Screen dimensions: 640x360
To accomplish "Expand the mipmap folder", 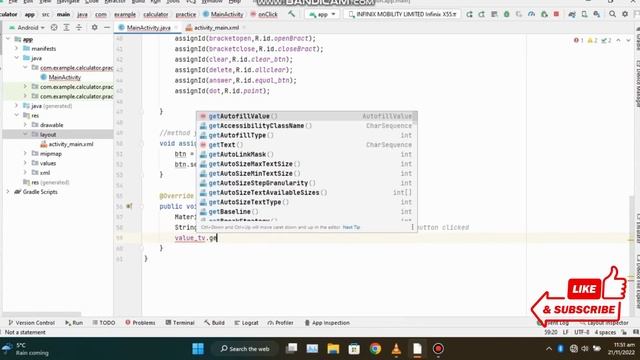I will 25,153.
